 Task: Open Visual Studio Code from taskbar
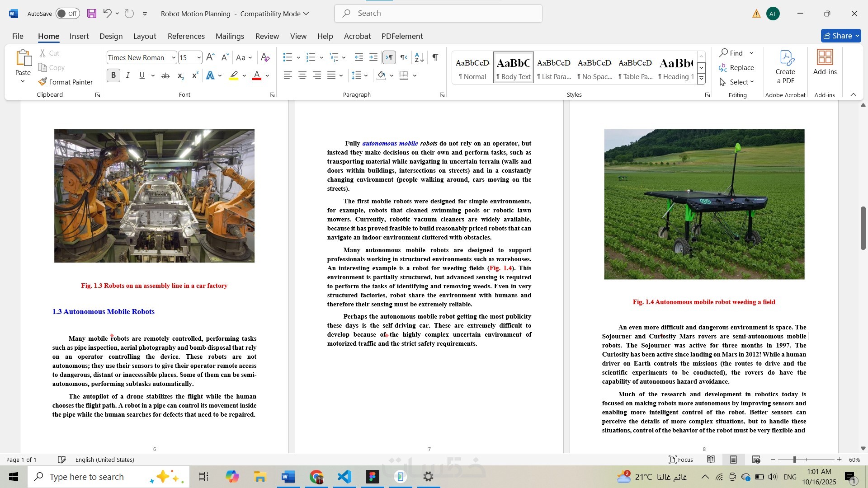(x=344, y=477)
